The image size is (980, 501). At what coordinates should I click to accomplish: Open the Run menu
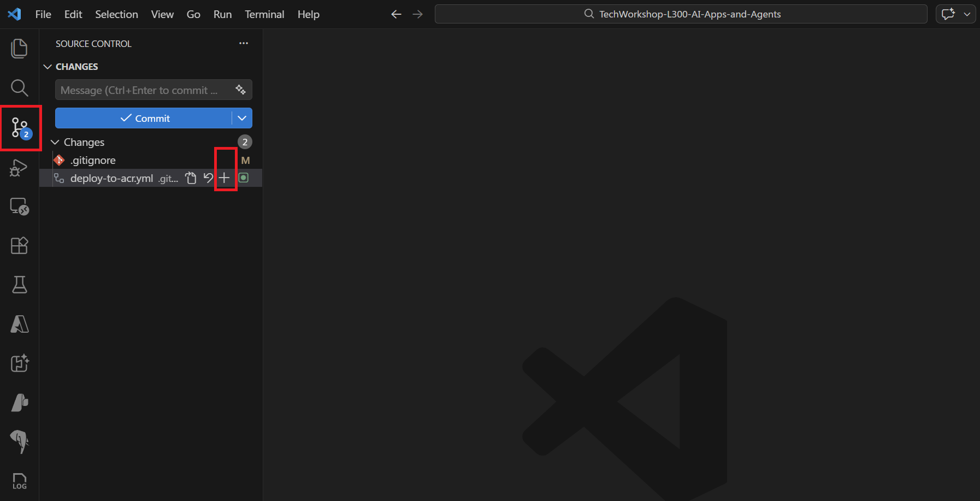click(x=222, y=14)
